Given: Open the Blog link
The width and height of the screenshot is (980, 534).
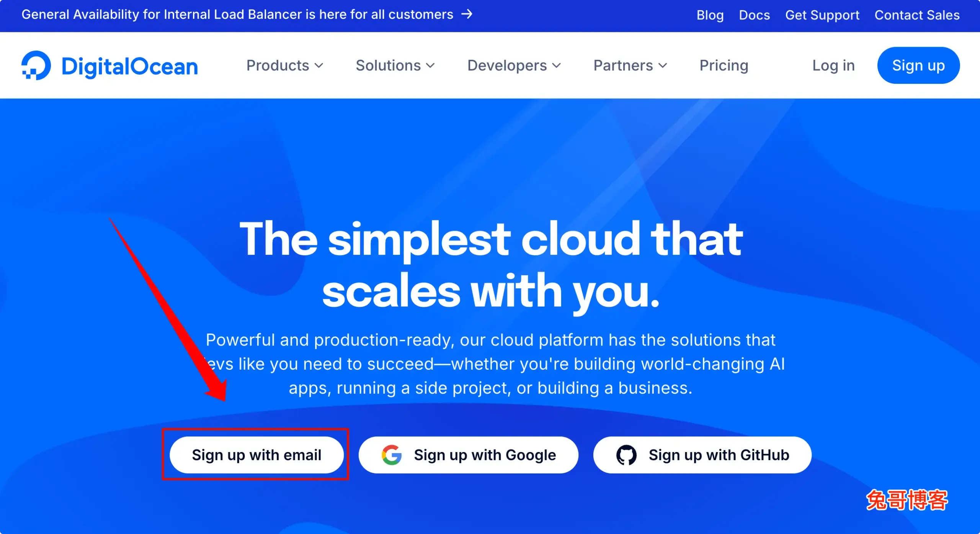Looking at the screenshot, I should (710, 15).
